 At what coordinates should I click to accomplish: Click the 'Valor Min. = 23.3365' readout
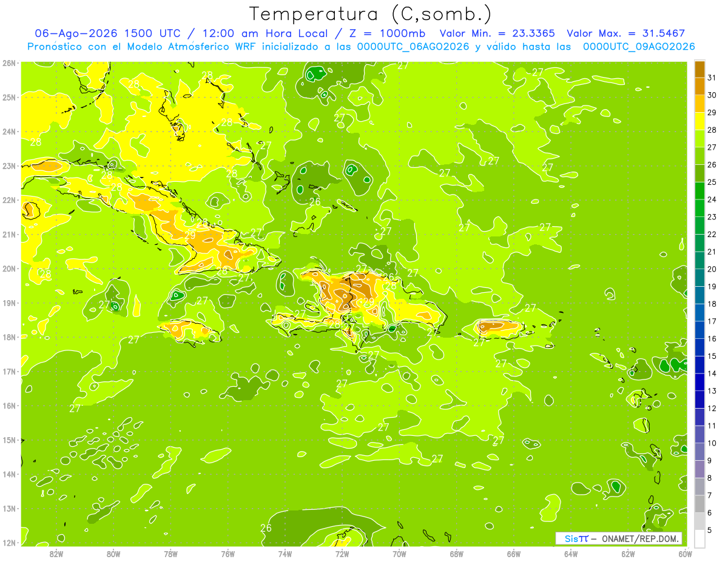[497, 33]
